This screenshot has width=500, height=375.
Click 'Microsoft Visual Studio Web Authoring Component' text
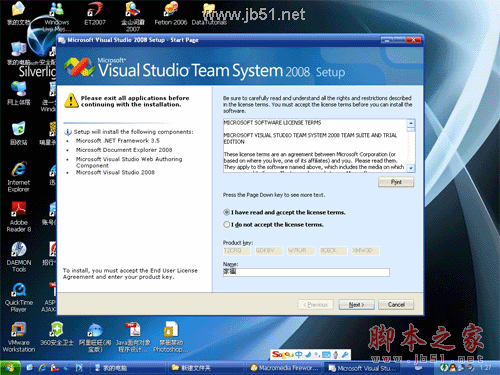pyautogui.click(x=129, y=162)
